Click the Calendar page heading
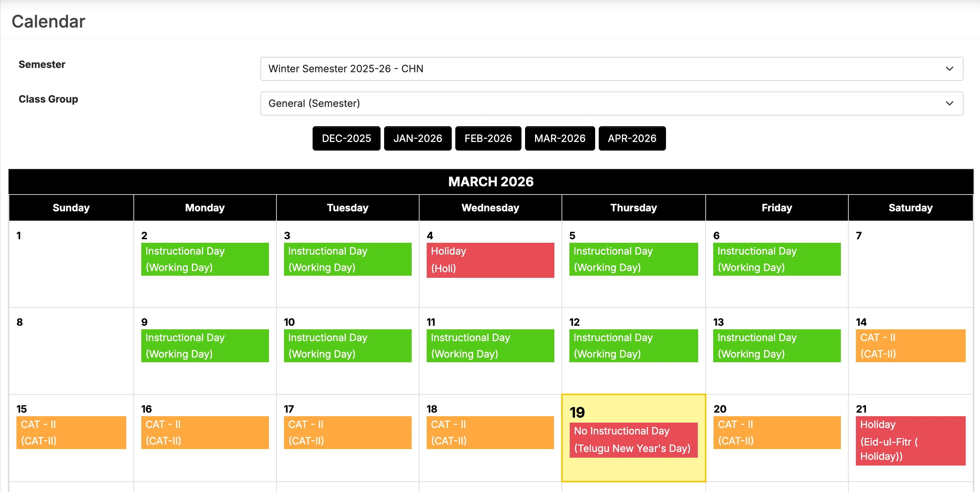Screen dimensions: 980x492 point(48,21)
